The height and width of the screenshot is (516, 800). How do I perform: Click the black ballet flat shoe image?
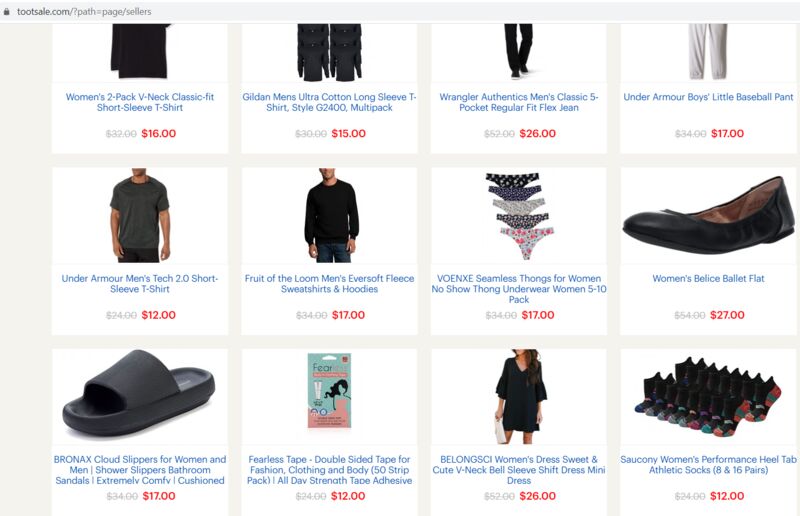[708, 215]
